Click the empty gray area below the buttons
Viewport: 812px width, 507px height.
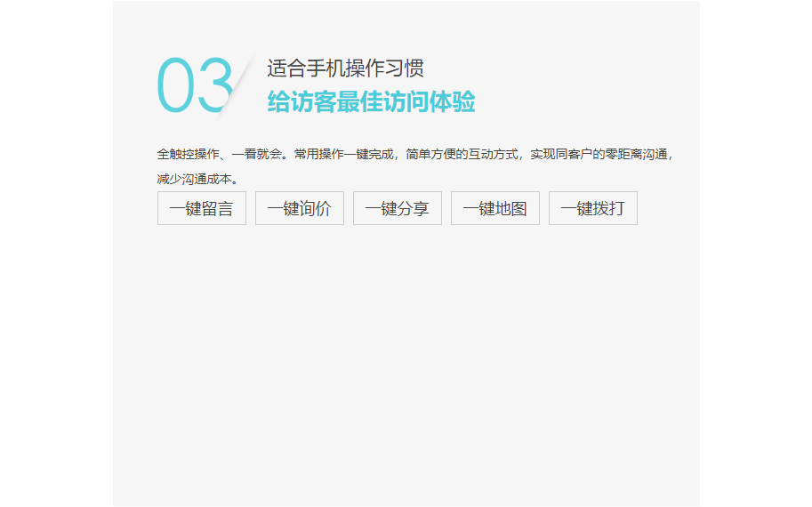point(406,356)
